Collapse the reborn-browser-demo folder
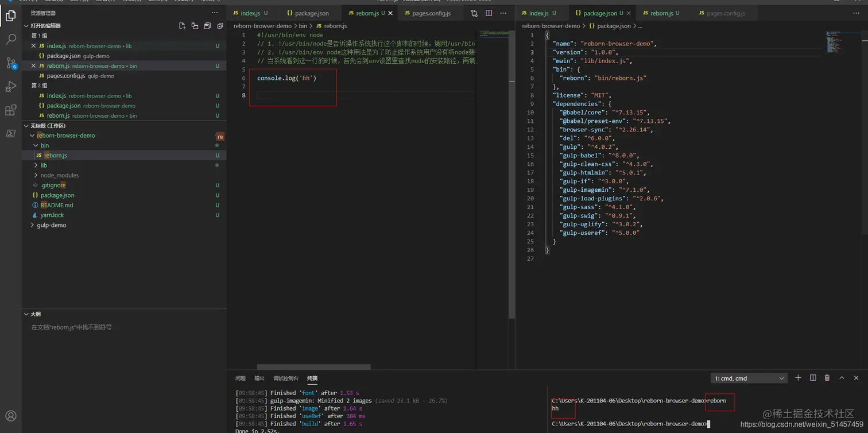 32,136
